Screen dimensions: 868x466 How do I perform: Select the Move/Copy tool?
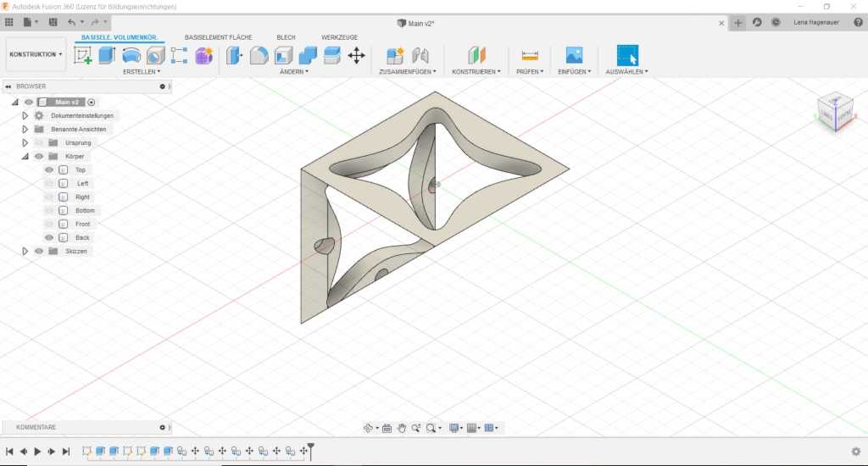click(x=357, y=55)
